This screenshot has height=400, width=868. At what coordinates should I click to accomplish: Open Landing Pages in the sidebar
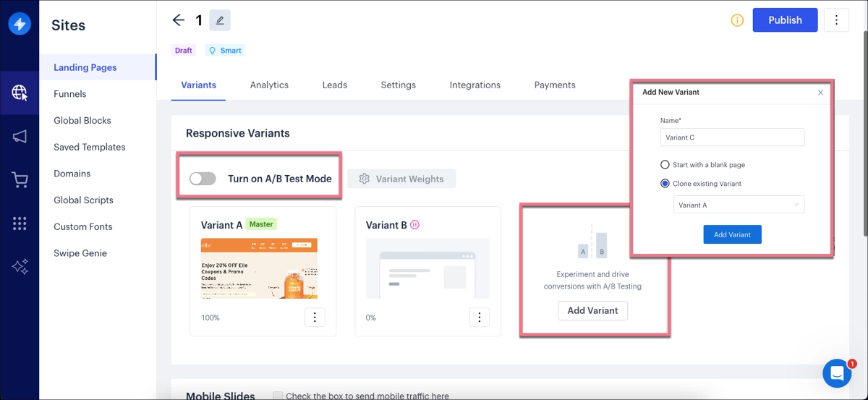click(x=98, y=67)
